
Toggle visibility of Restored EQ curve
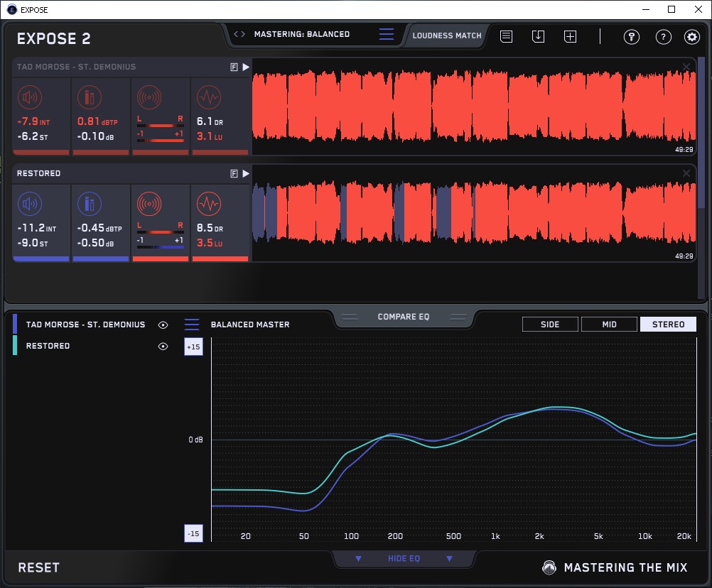click(x=163, y=346)
